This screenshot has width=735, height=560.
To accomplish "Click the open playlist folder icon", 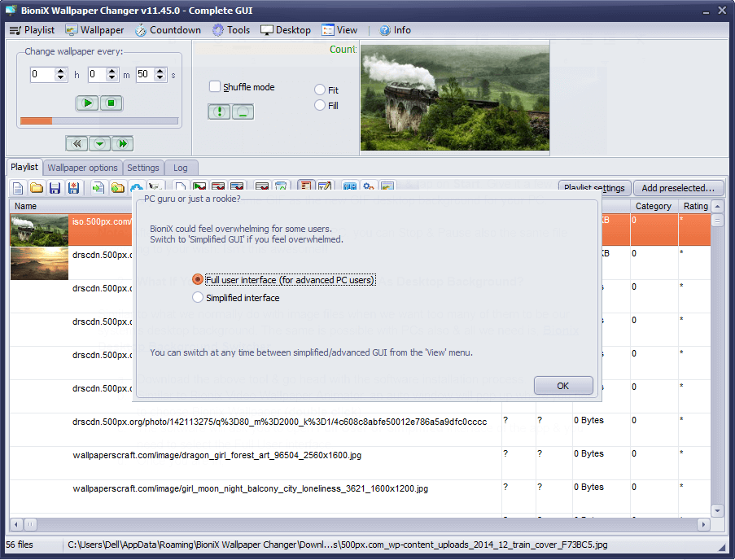I will [36, 188].
